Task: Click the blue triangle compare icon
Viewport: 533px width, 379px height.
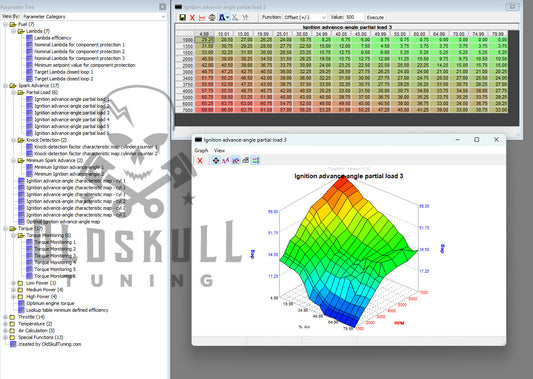Action: (223, 17)
